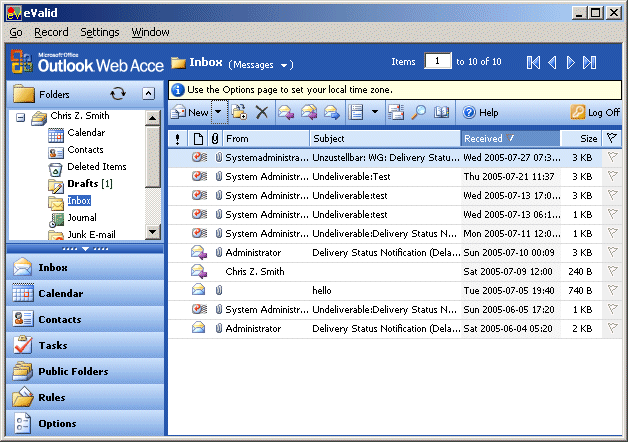Viewport: 628px width, 442px height.
Task: Open the Settings menu
Action: 99,32
